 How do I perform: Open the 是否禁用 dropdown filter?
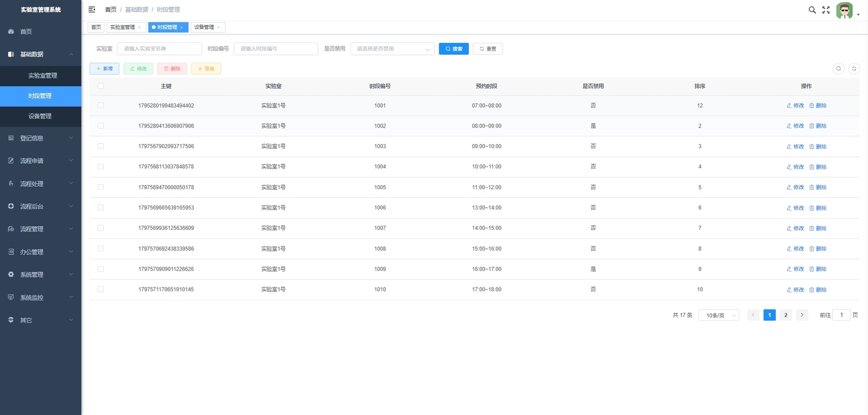[x=393, y=49]
